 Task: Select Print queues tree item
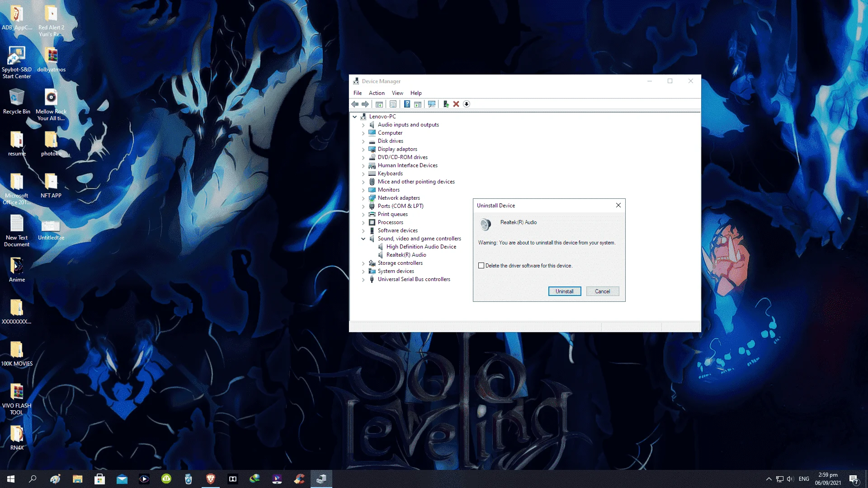point(393,214)
